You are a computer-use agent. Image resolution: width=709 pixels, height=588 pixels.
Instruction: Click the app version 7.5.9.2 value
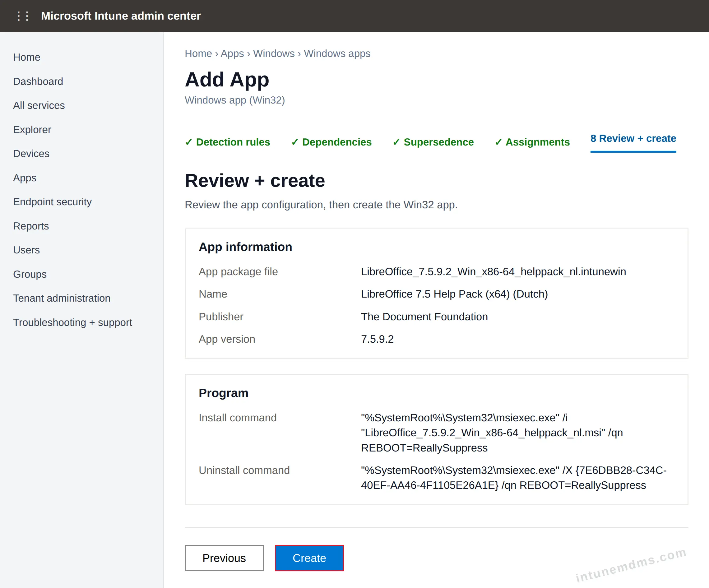point(377,339)
